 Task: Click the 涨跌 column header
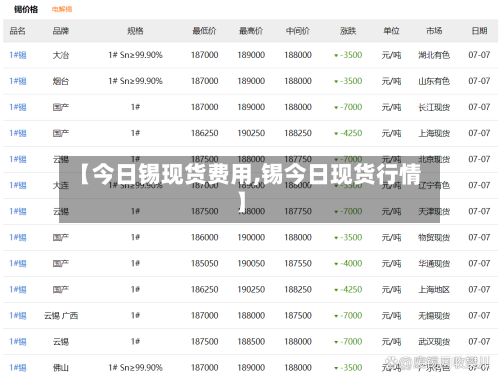[x=348, y=31]
